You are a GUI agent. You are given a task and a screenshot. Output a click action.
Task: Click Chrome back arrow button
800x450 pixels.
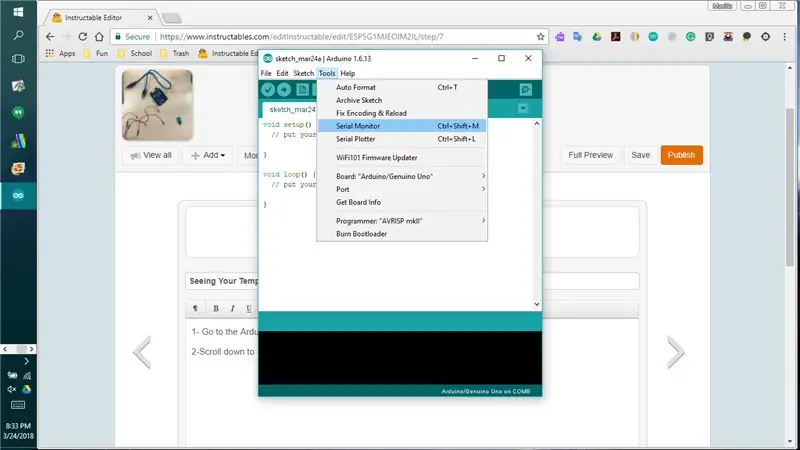(49, 37)
